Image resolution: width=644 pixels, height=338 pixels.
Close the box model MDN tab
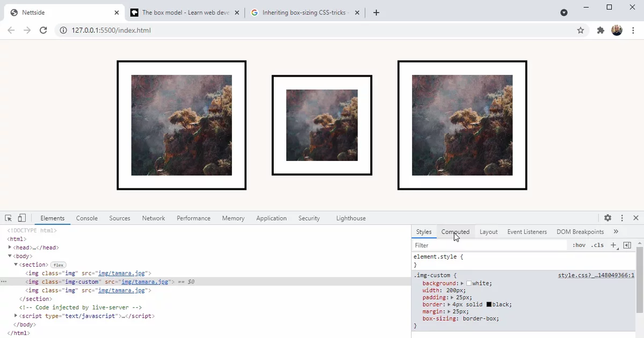(237, 12)
